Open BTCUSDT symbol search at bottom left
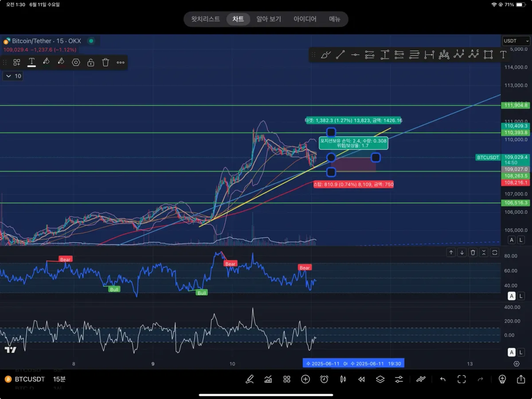The width and height of the screenshot is (532, 399). pos(25,379)
